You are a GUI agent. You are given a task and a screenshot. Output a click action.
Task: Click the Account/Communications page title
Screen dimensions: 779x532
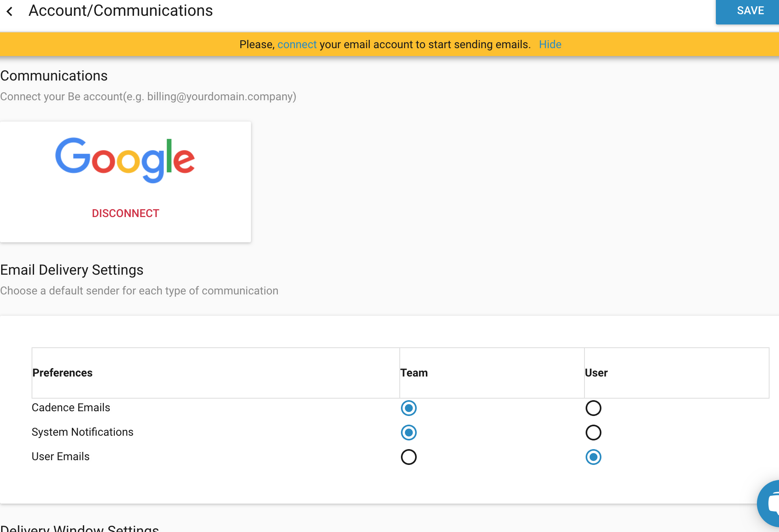[121, 11]
